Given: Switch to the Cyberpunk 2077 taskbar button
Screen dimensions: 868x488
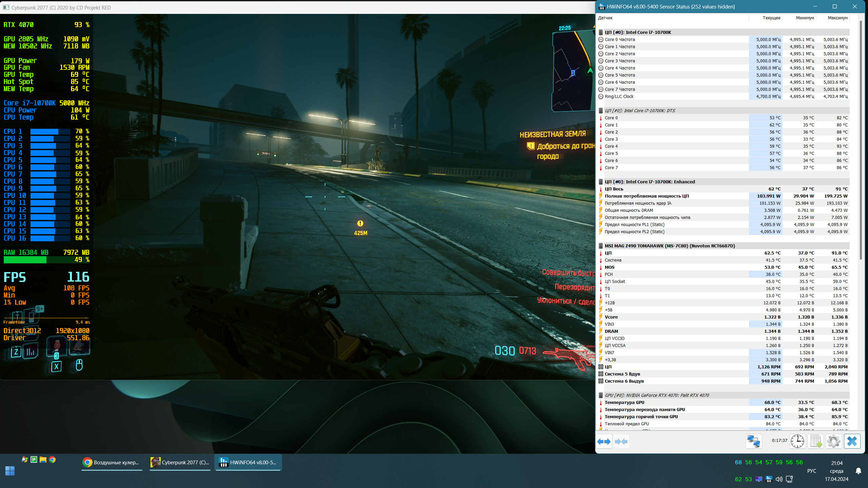Looking at the screenshot, I should coord(180,462).
